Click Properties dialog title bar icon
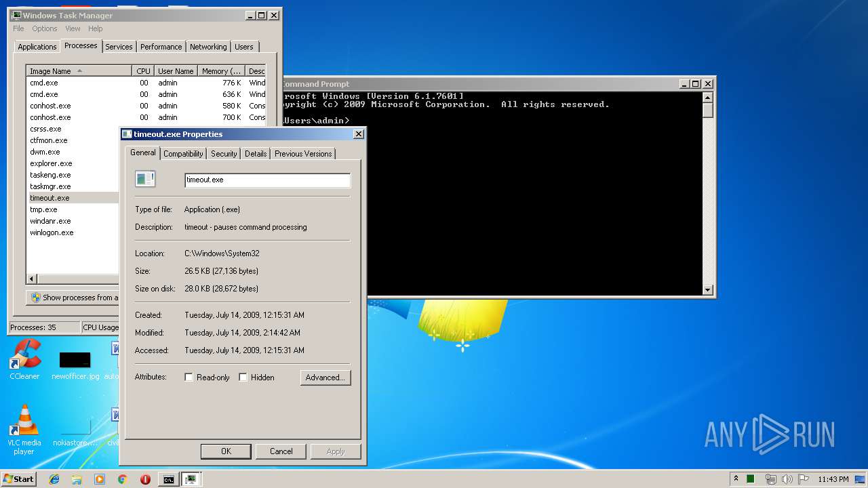 (x=127, y=134)
